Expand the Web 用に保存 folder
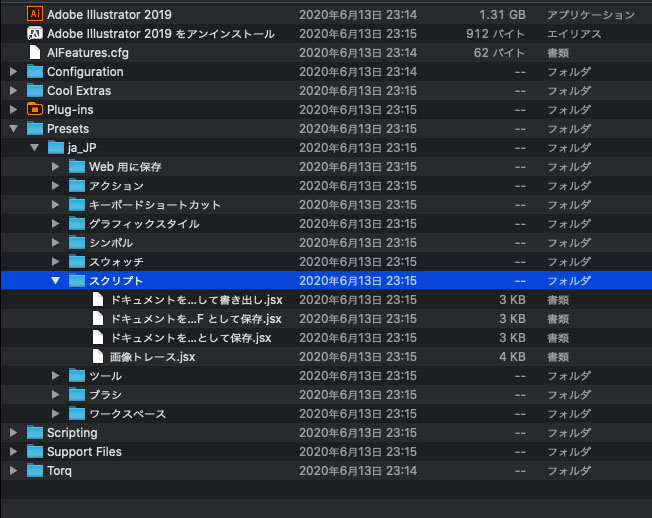 coord(55,167)
